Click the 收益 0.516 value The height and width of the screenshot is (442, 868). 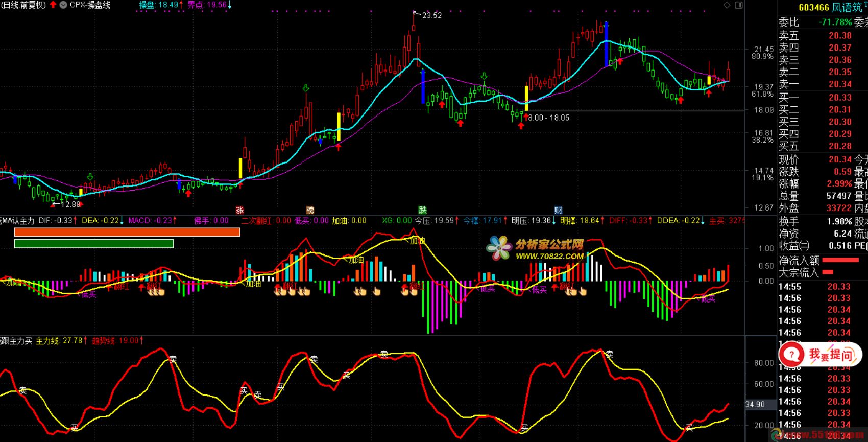(840, 246)
